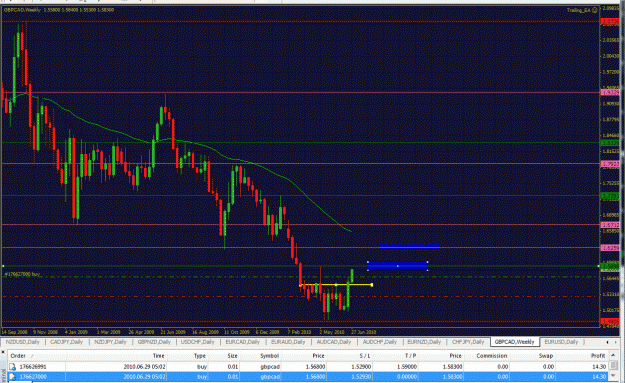Open the AUDCAD,Daily chart tab
The image size is (625, 383).
pos(334,342)
